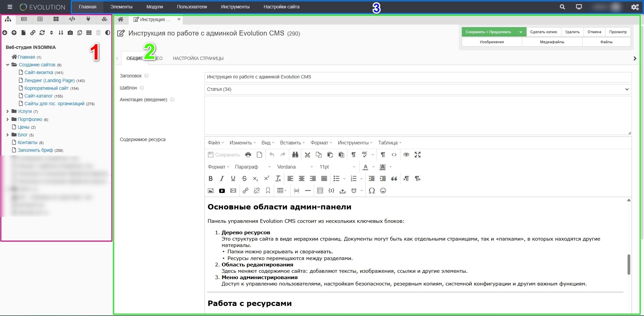Click the Сделать копию button
Screen dimensions: 644x316
tap(543, 32)
